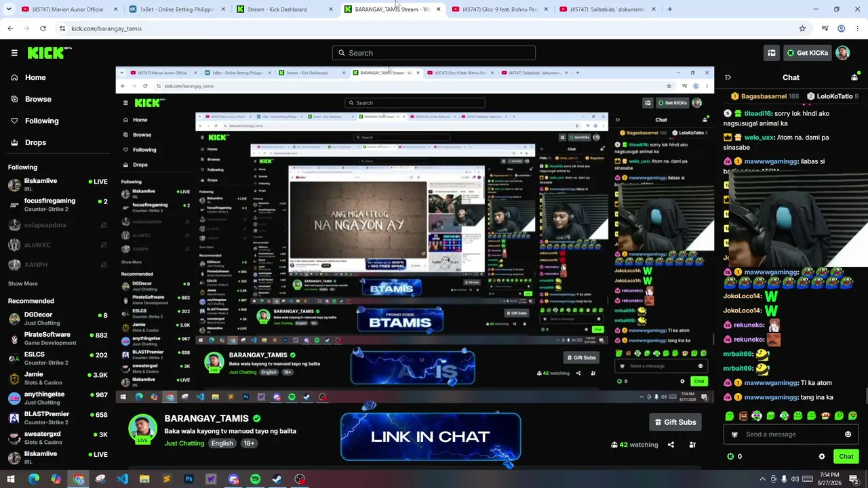Go back to the previous page
This screenshot has height=488, width=868.
10,28
